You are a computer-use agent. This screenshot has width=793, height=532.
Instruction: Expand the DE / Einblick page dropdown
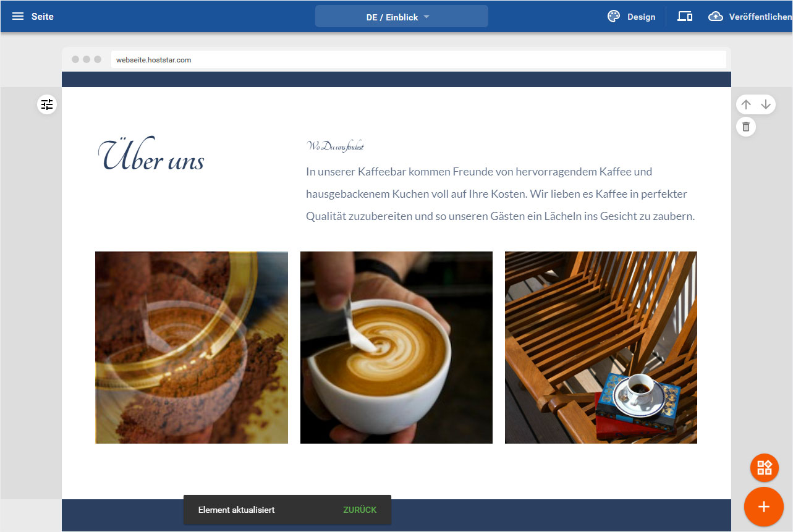[x=402, y=17]
